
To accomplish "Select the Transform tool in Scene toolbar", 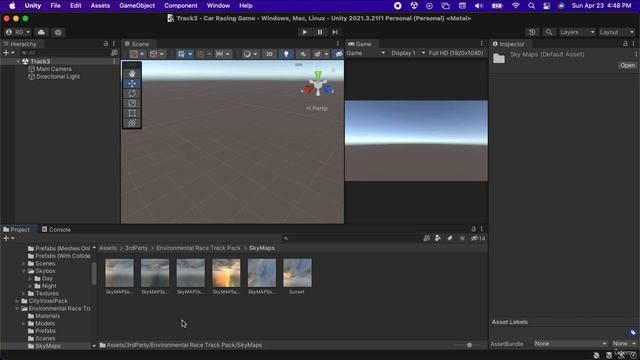I will pyautogui.click(x=132, y=123).
